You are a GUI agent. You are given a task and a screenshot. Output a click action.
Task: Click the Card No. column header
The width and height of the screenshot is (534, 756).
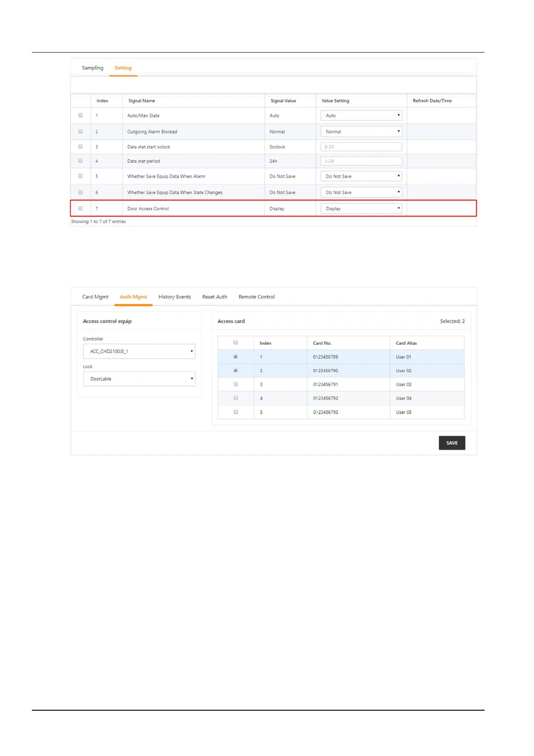click(322, 343)
